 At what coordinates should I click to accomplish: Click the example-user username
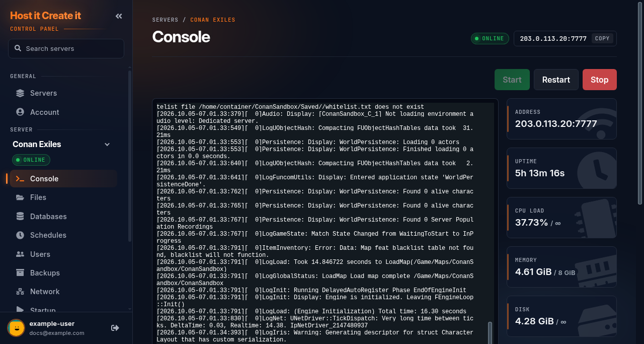[51, 324]
